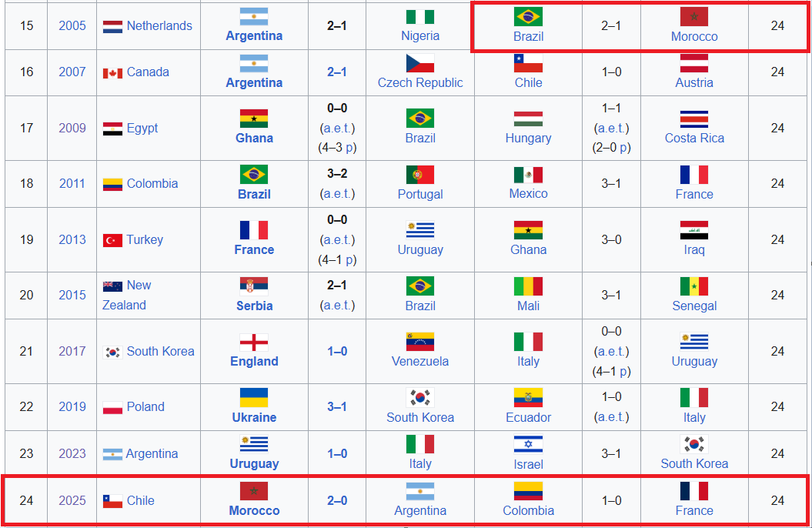812x528 pixels.
Task: Click the Poland flag beside 2019
Action: (x=112, y=407)
